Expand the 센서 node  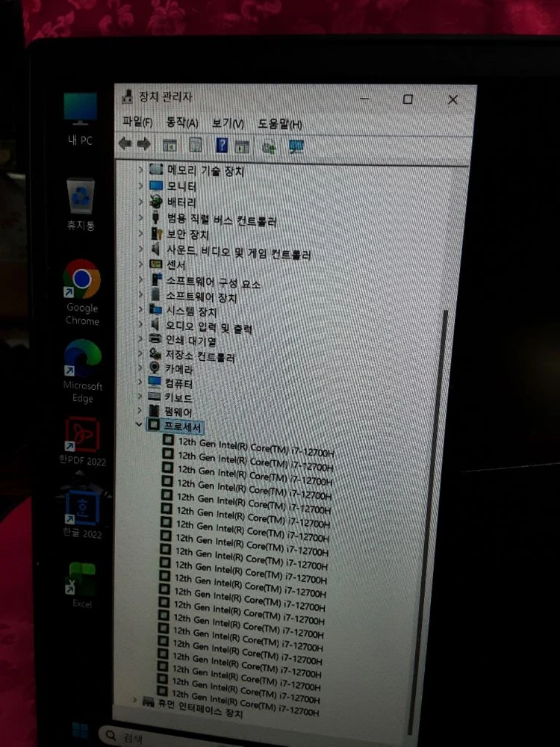click(140, 264)
